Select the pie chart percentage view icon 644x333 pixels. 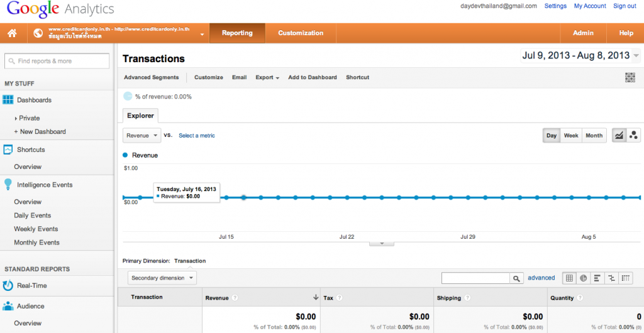(x=583, y=278)
